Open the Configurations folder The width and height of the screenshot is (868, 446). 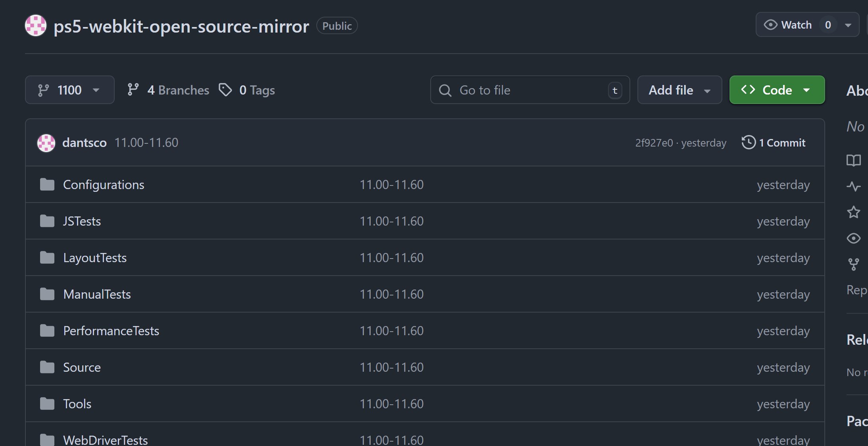pos(104,185)
